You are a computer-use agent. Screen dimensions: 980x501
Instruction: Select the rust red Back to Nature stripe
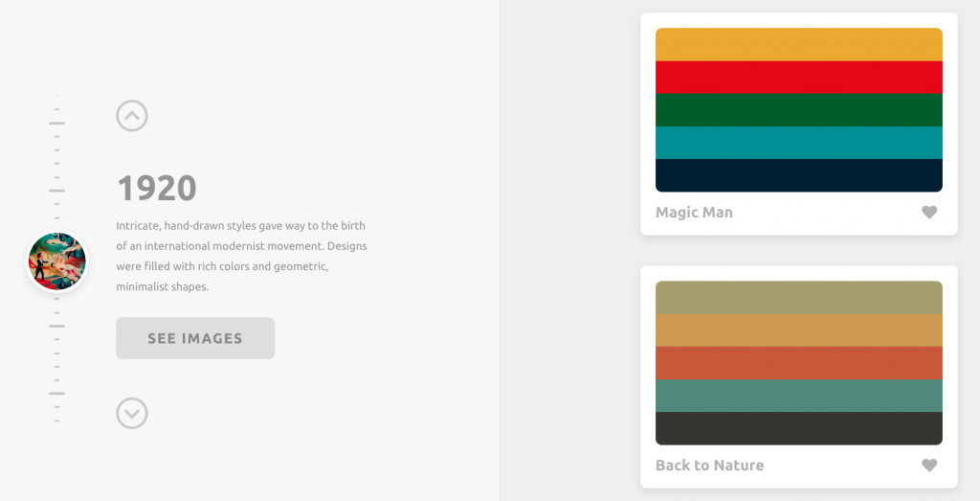[799, 363]
